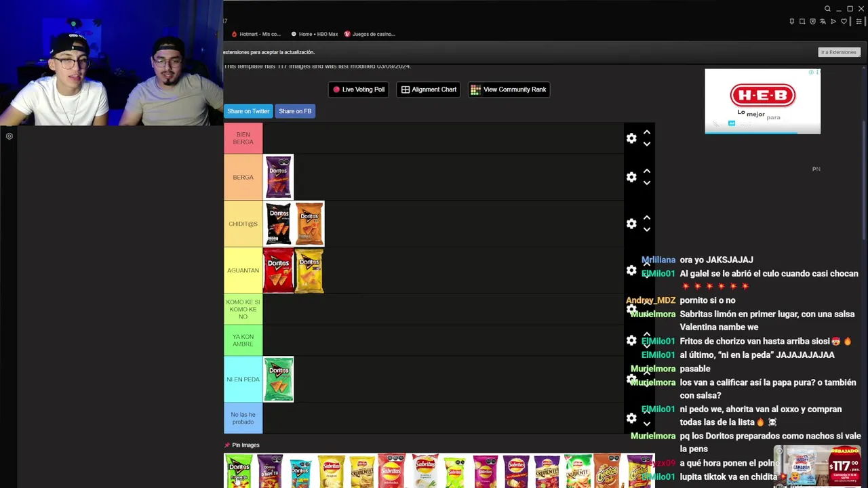Click the No las he probado label
The width and height of the screenshot is (868, 488).
pos(243,418)
